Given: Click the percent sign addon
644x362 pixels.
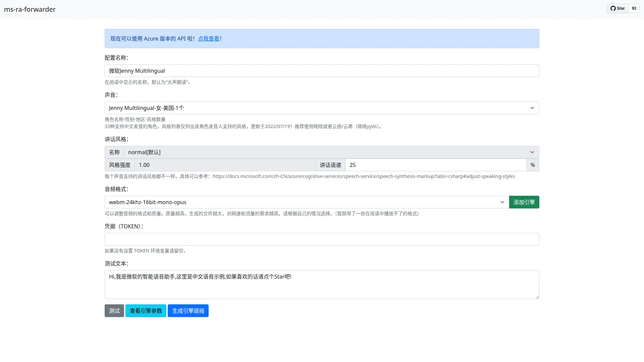Looking at the screenshot, I should coord(533,165).
